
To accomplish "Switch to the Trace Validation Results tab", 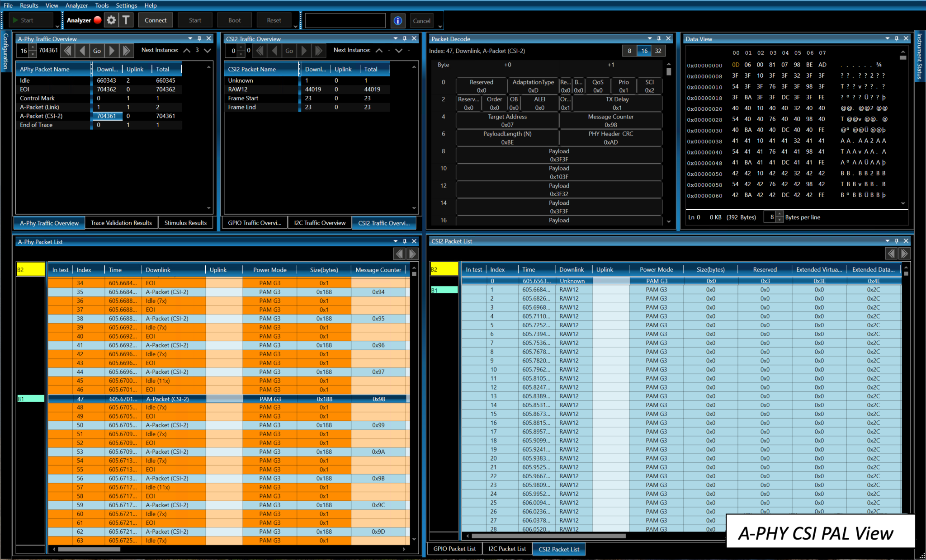I will 121,223.
